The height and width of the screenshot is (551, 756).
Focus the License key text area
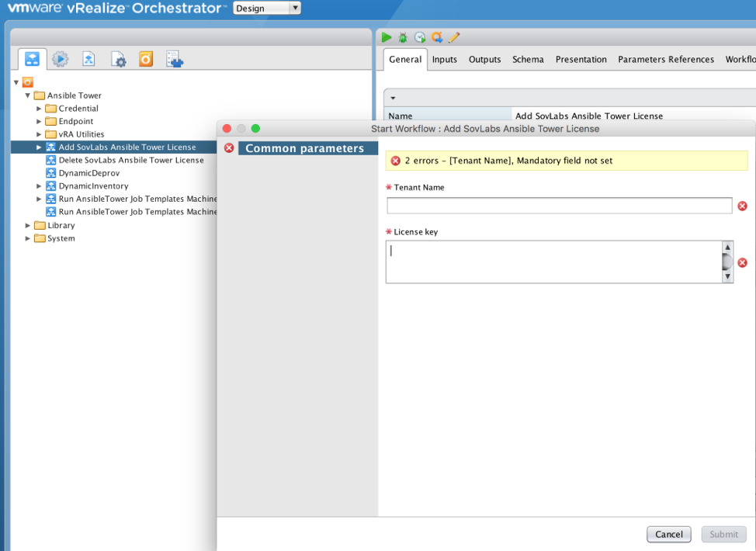point(554,262)
